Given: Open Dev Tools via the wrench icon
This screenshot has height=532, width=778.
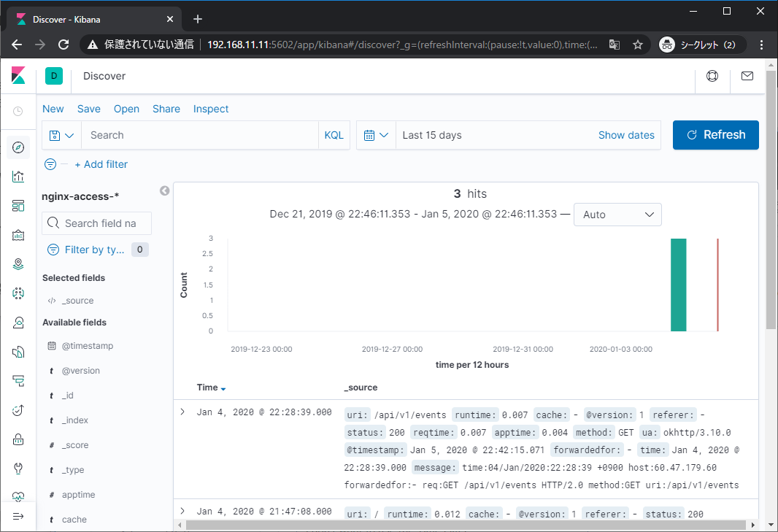Looking at the screenshot, I should (x=18, y=469).
